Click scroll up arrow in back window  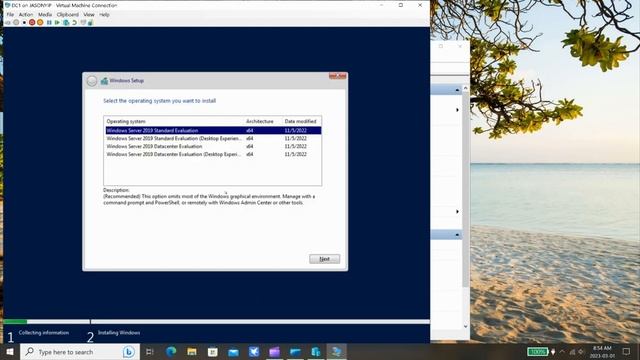point(466,89)
